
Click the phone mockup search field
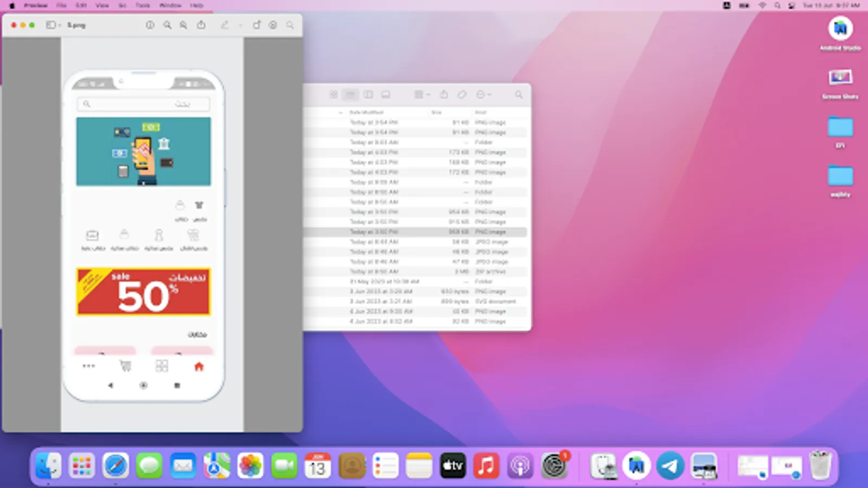click(x=143, y=104)
